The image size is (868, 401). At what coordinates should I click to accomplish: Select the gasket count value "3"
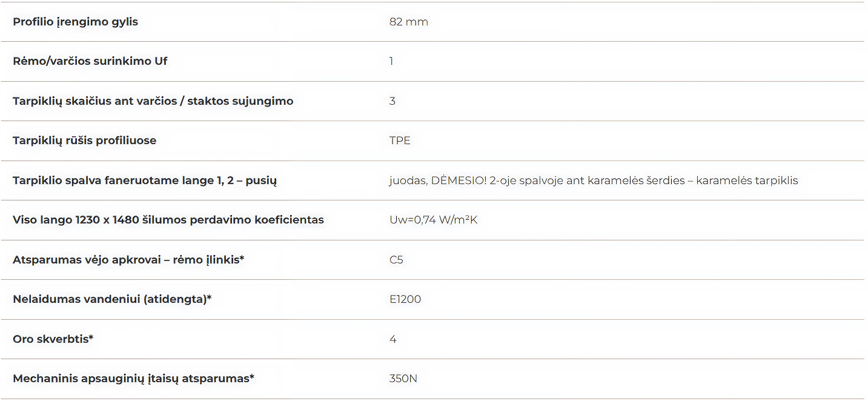pos(393,101)
